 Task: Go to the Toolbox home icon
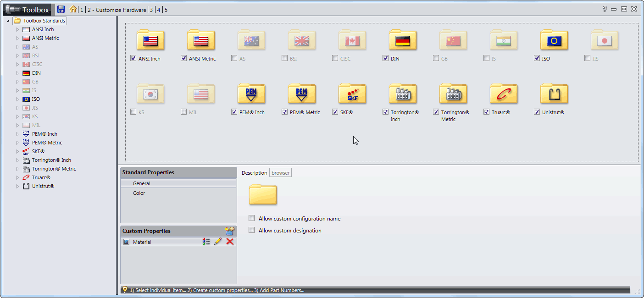[73, 9]
